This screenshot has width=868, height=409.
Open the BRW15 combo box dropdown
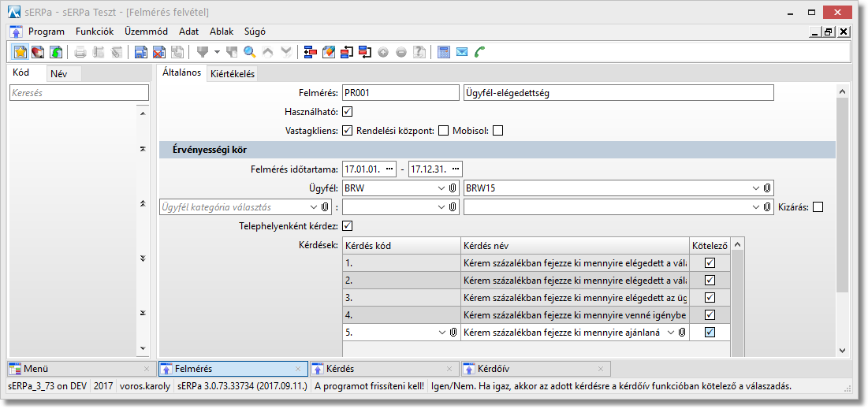(755, 188)
